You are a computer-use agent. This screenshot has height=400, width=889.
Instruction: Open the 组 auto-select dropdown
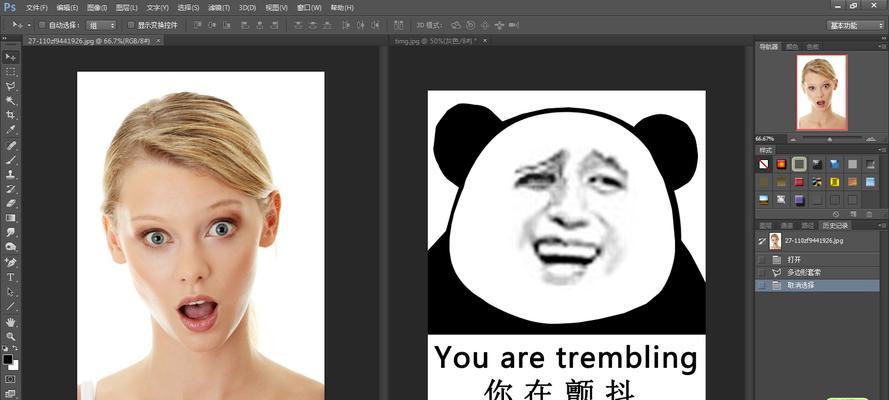tap(101, 25)
